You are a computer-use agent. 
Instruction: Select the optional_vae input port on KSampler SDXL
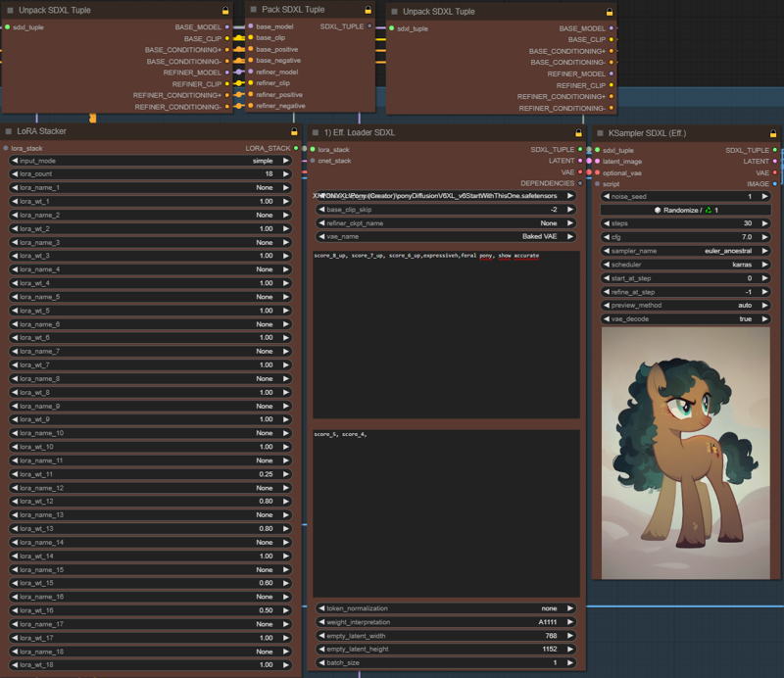pos(597,173)
